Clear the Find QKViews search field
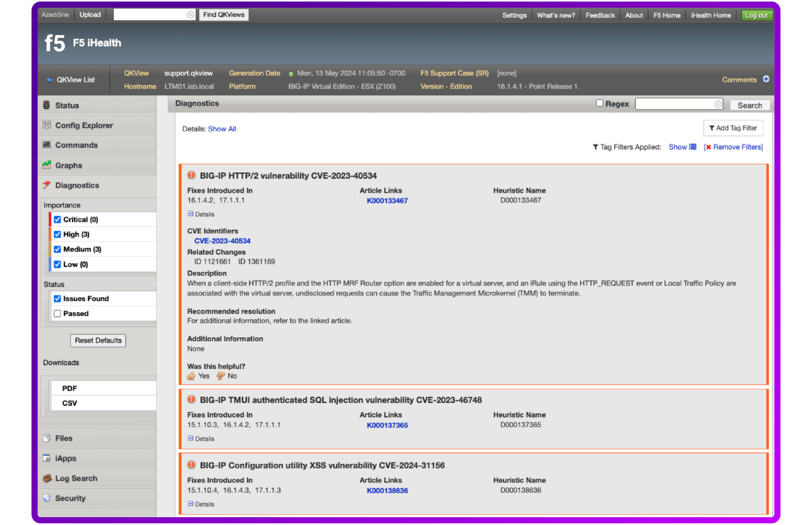The width and height of the screenshot is (812, 525). coord(191,14)
